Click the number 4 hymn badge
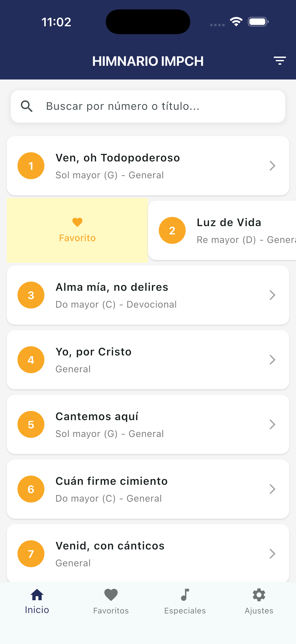 (x=31, y=360)
